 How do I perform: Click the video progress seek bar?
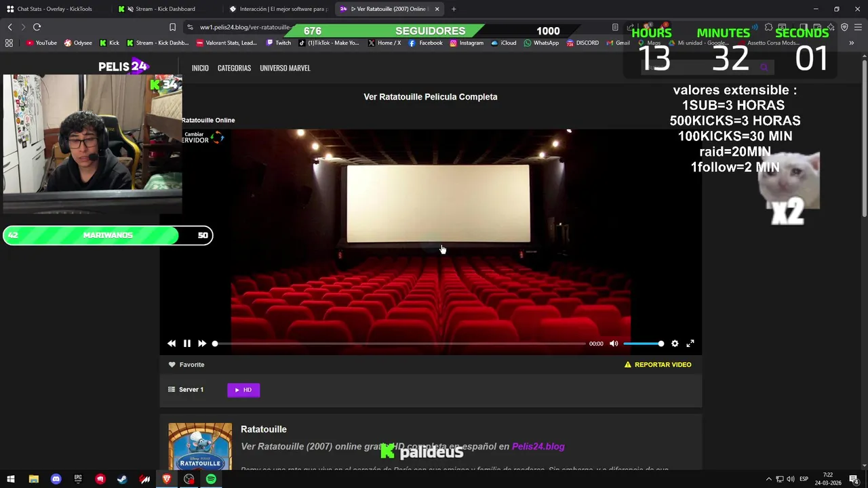point(400,344)
